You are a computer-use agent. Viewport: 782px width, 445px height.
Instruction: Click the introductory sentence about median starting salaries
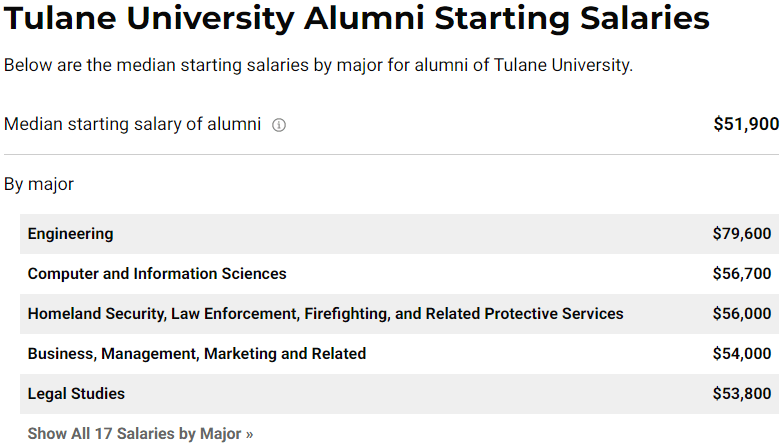[x=318, y=65]
